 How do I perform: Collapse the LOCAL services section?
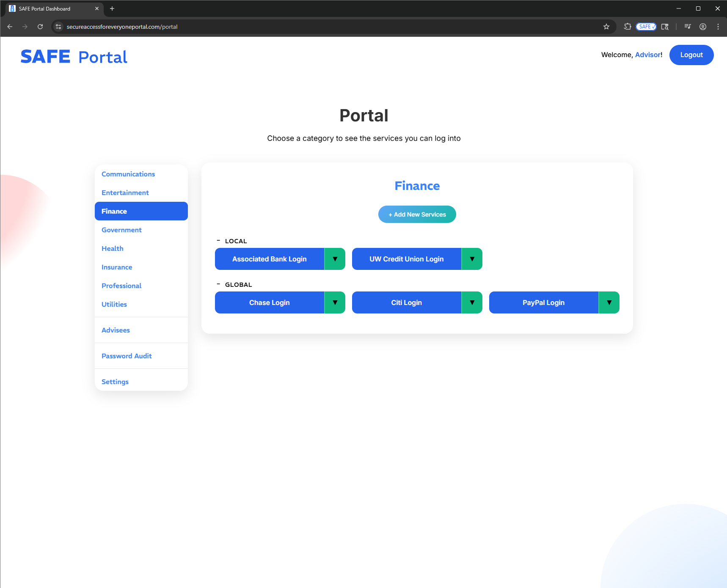pos(218,241)
